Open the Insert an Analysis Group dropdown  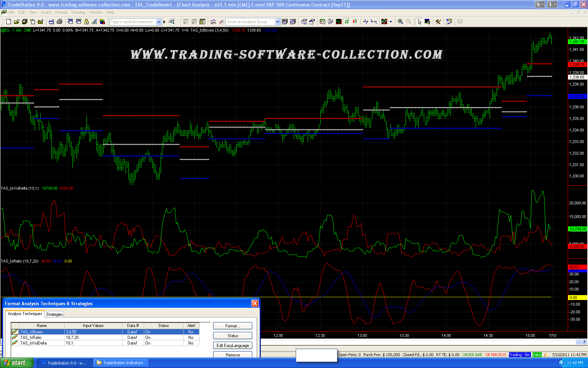(x=278, y=22)
